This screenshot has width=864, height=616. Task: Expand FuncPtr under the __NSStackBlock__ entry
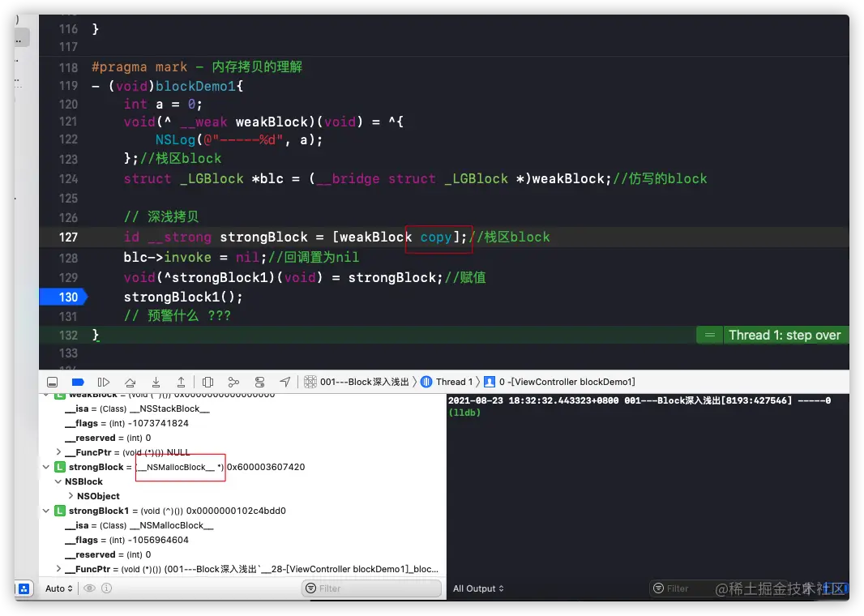58,451
